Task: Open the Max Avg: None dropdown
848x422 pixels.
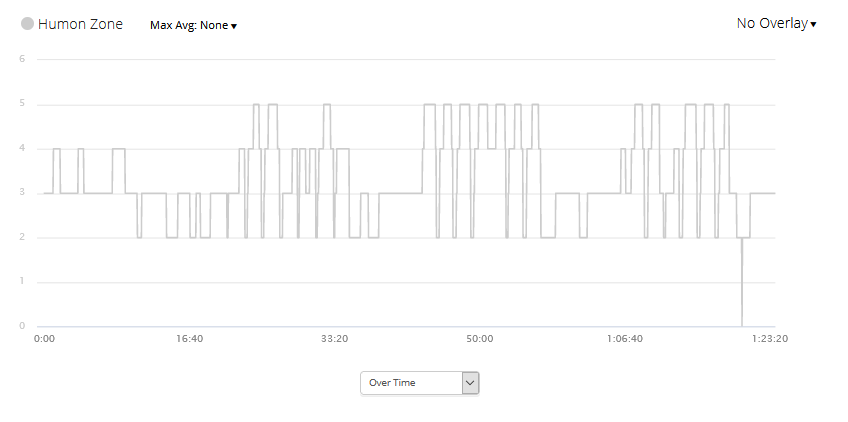Action: [193, 25]
